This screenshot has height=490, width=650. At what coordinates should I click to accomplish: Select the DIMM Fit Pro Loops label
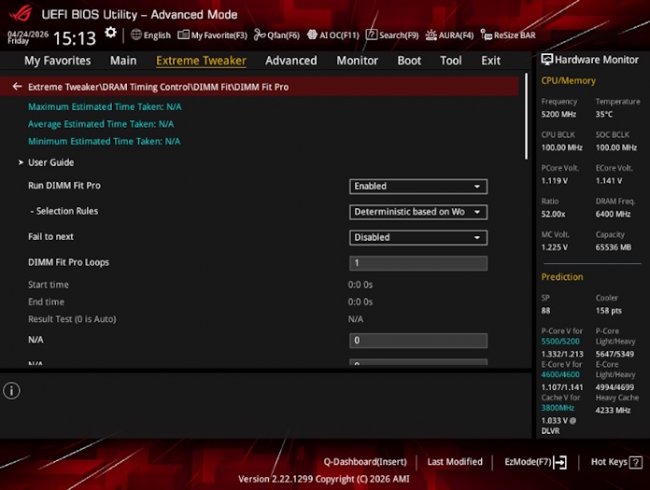pos(68,262)
